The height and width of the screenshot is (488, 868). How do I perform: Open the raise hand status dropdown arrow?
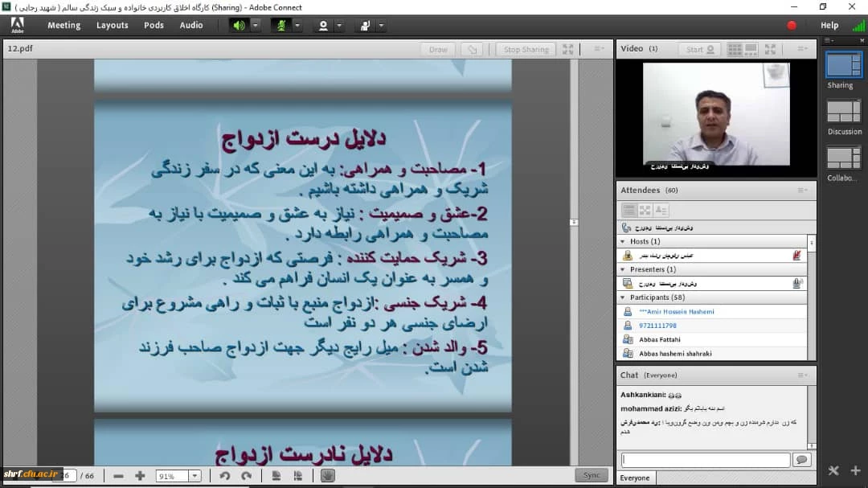coord(381,25)
